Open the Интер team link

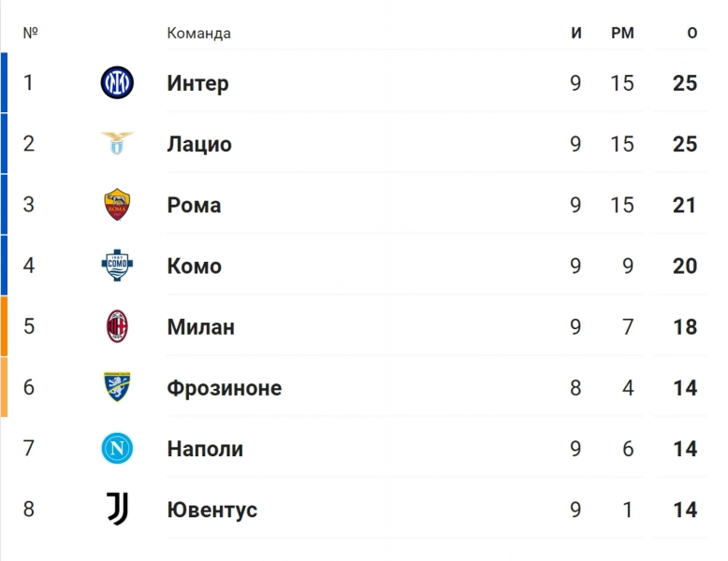tap(197, 83)
